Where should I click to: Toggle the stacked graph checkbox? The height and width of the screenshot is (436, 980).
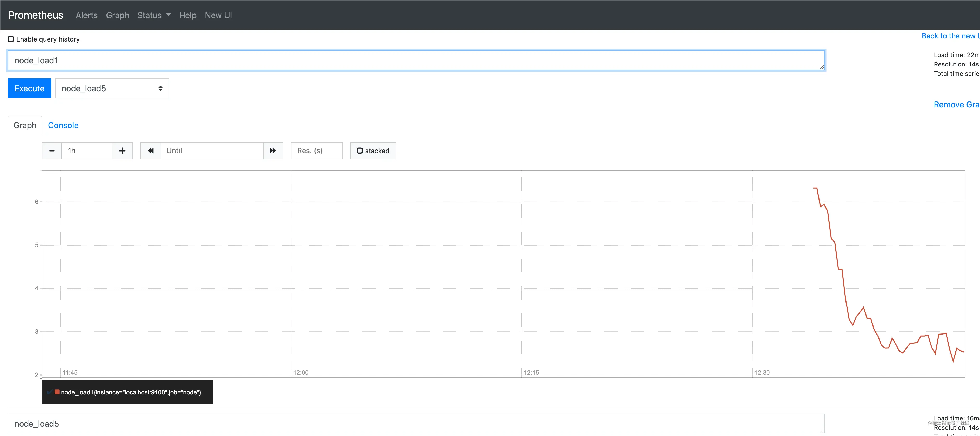(359, 151)
